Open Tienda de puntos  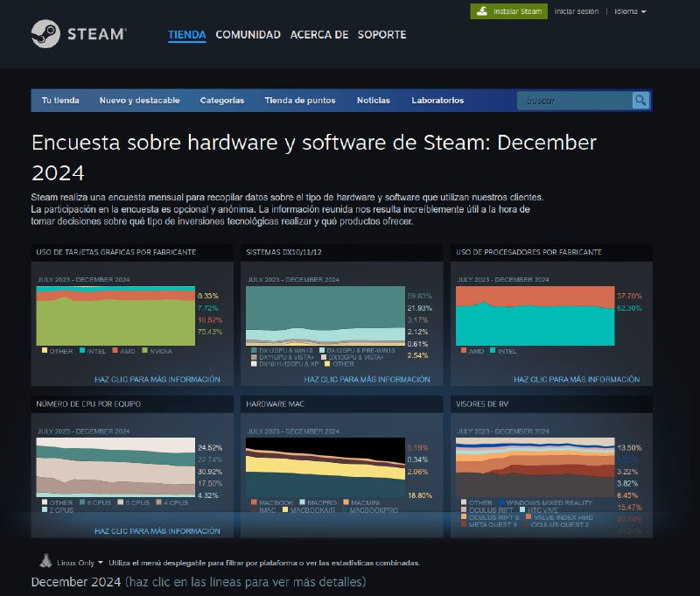coord(300,101)
